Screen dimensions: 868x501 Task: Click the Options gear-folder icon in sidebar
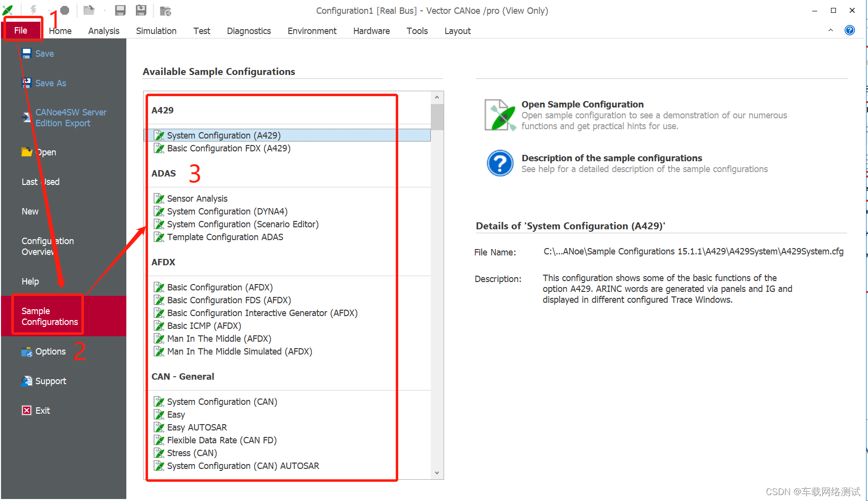27,352
